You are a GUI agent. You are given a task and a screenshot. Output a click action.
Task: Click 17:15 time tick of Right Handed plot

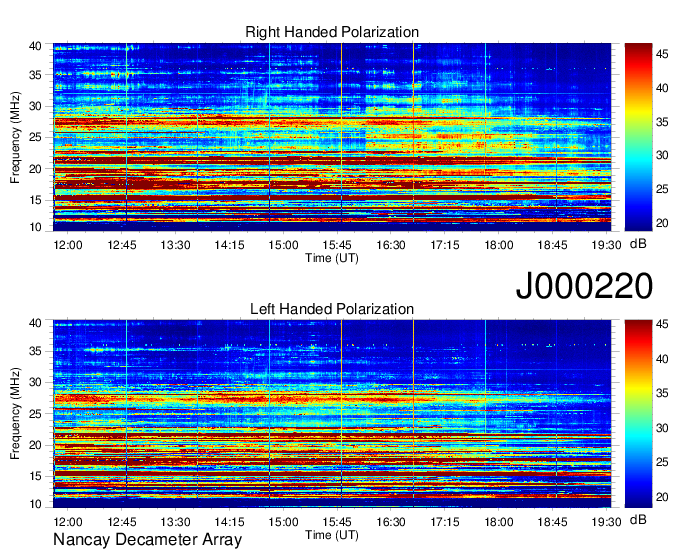[x=445, y=245]
